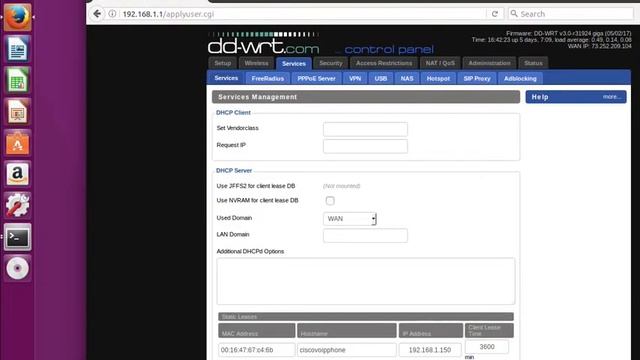Open the VPN sub-tab
The height and width of the screenshot is (360, 640).
(355, 78)
